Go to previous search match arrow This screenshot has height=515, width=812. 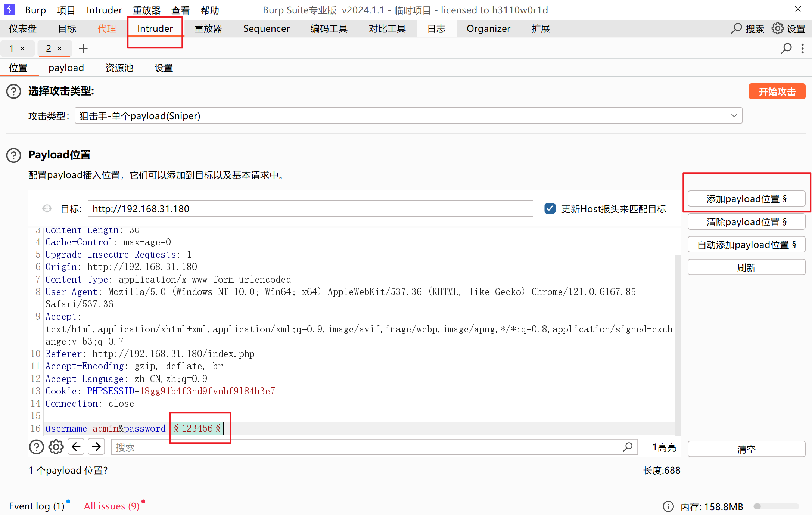(76, 447)
